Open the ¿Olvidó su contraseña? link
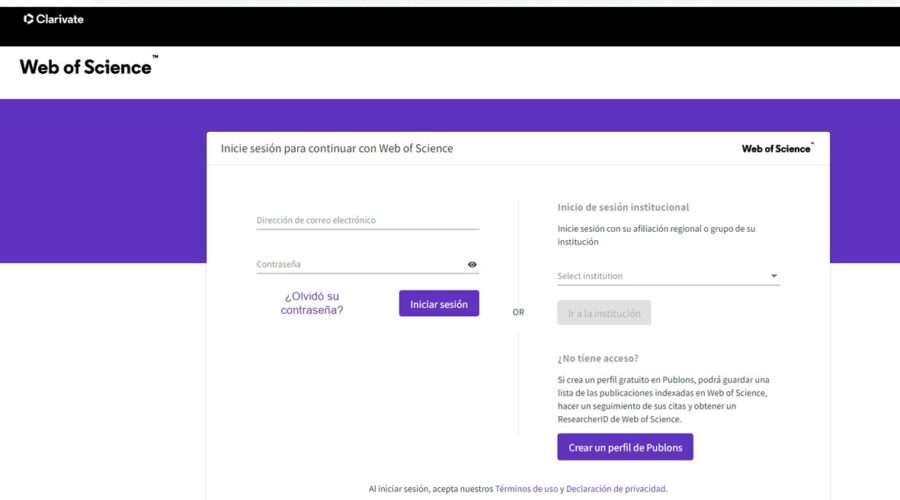Image resolution: width=900 pixels, height=500 pixels. pyautogui.click(x=312, y=303)
